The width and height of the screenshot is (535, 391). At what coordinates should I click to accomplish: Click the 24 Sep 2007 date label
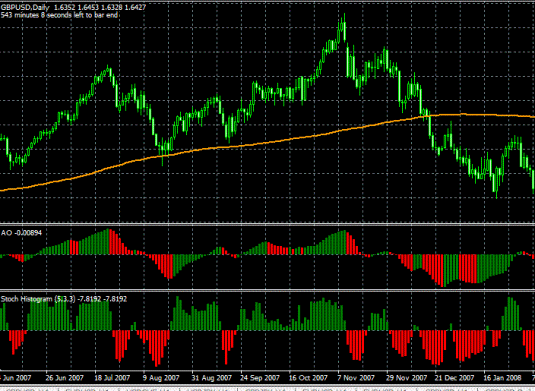coord(260,378)
